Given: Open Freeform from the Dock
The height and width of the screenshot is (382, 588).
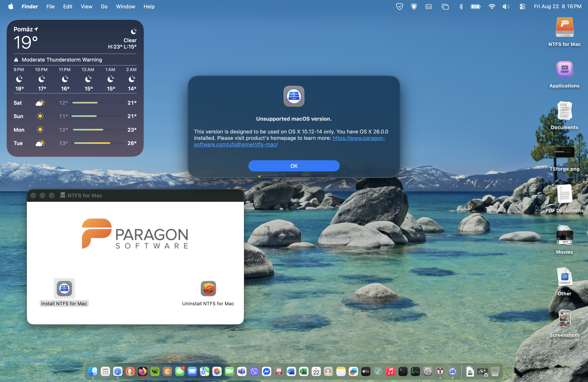Looking at the screenshot, I should [353, 371].
